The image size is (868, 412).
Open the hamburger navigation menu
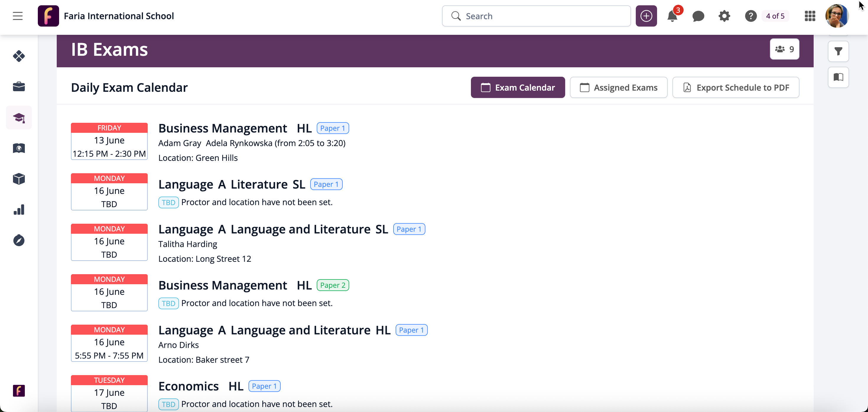click(17, 16)
